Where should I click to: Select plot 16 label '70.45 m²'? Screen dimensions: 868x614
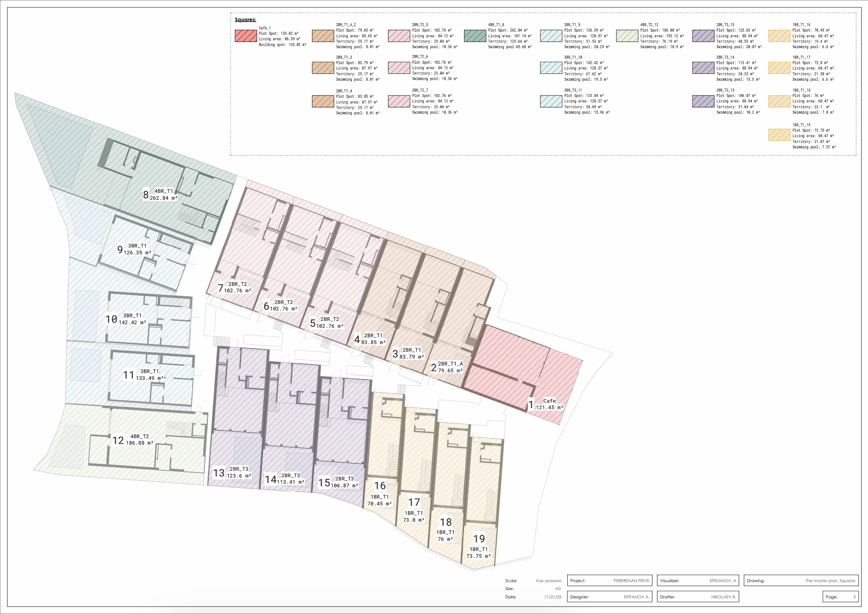(380, 504)
